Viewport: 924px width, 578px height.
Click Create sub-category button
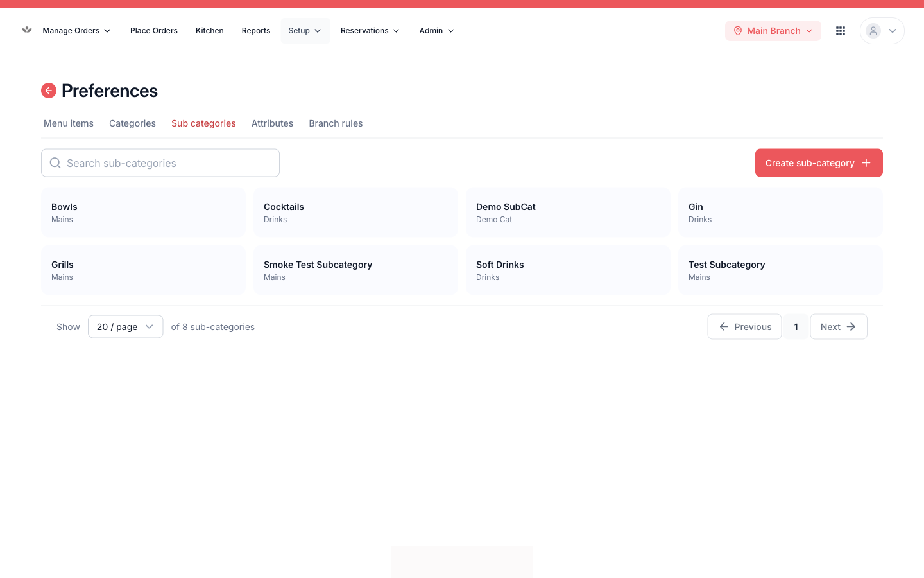pyautogui.click(x=819, y=163)
